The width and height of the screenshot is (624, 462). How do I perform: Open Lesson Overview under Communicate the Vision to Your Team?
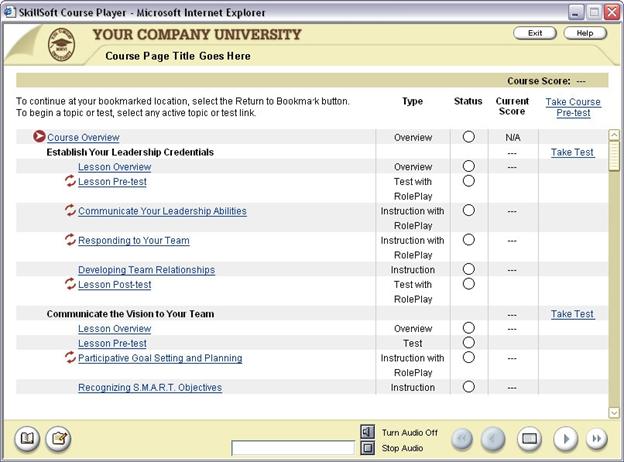[115, 329]
